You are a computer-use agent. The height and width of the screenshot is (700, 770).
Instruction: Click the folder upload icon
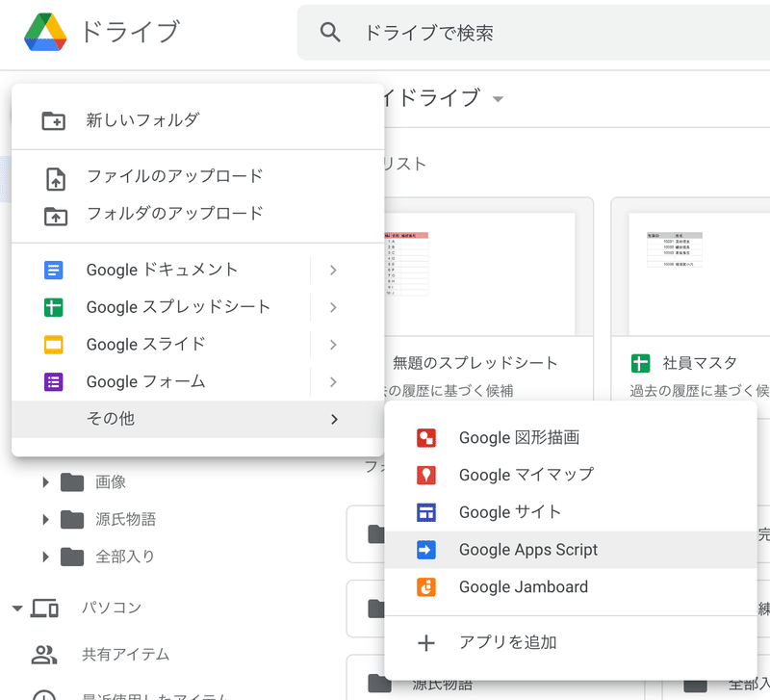tap(56, 216)
